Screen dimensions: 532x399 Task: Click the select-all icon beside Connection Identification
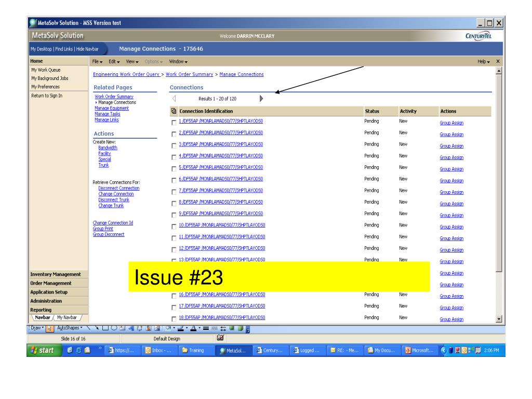click(x=174, y=111)
